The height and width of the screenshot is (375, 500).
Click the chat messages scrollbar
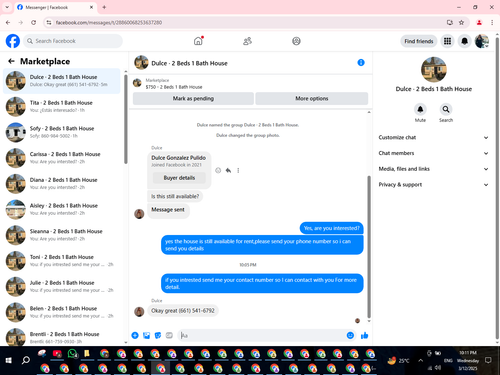pyautogui.click(x=369, y=247)
